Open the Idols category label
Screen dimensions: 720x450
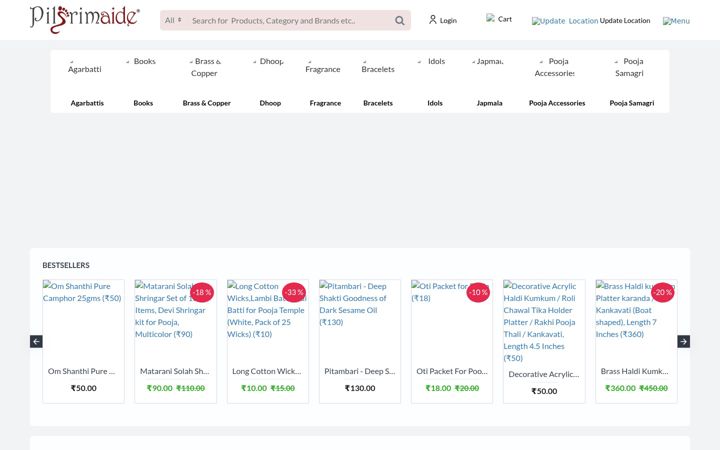(x=435, y=103)
